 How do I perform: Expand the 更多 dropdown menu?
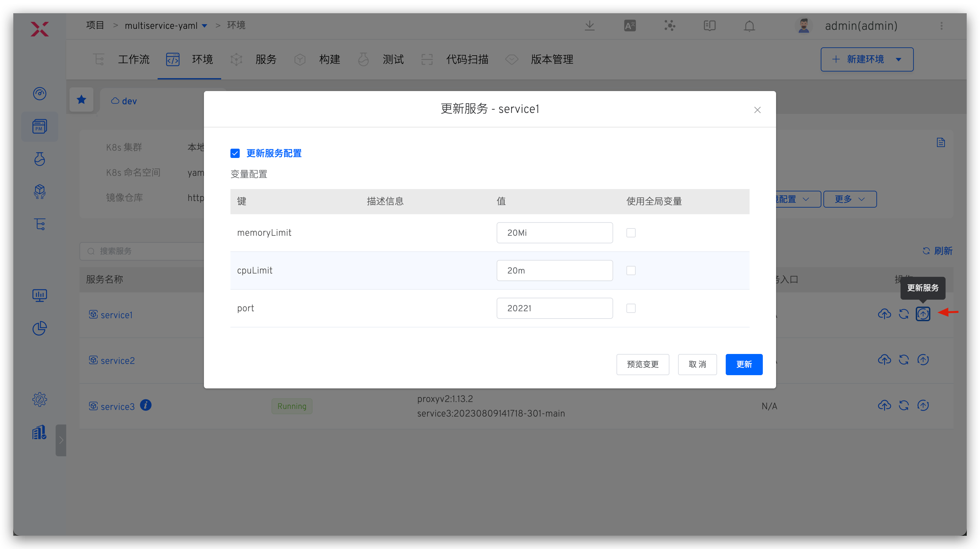850,199
